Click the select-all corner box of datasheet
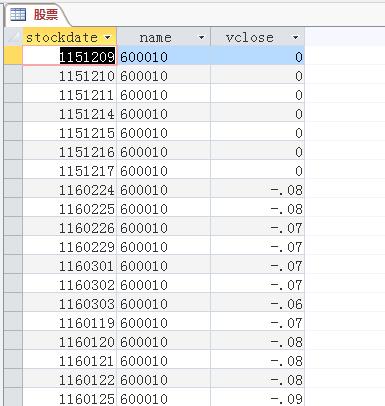This screenshot has height=406, width=385. tap(13, 37)
